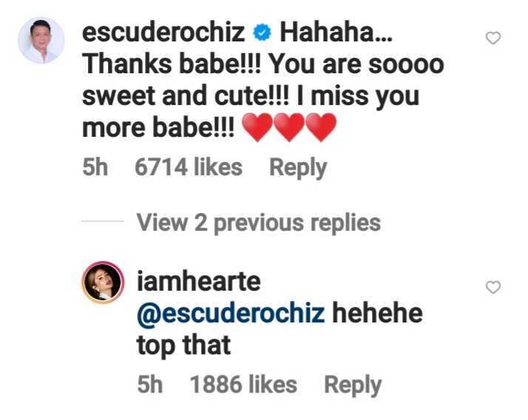Expand View 2 previous replies
This screenshot has width=528, height=420.
coord(259,223)
